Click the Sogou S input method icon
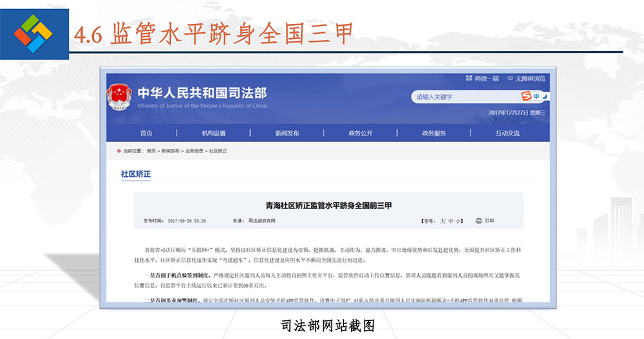The height and width of the screenshot is (339, 644). 526,96
